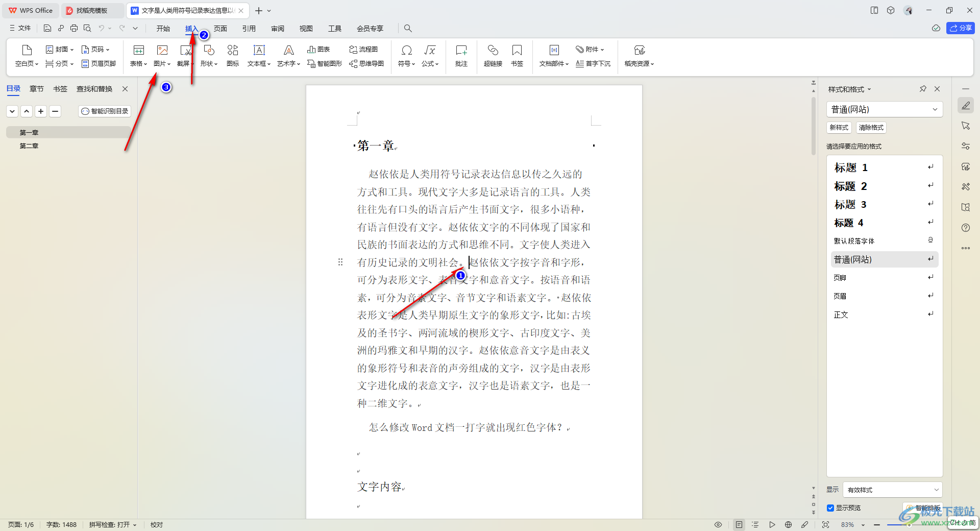Viewport: 980px width, 531px height.
Task: Open the 页面 ribbon tab
Action: click(x=220, y=29)
